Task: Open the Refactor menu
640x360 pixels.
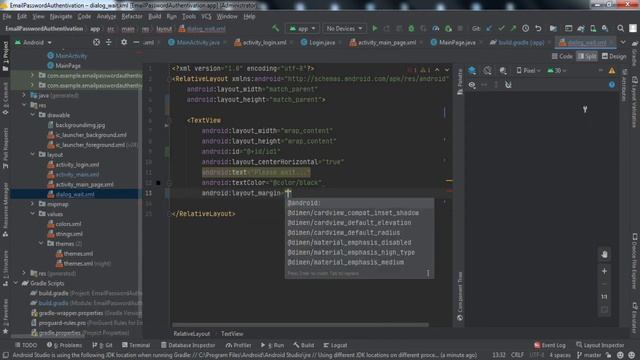Action: pyautogui.click(x=132, y=16)
